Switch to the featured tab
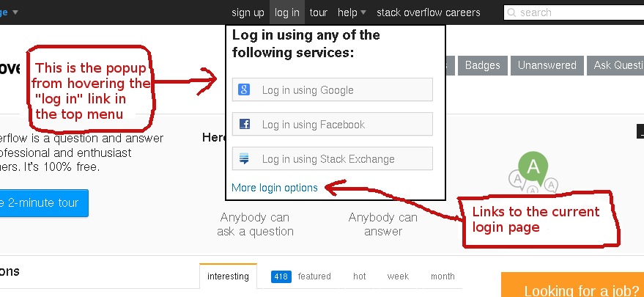The height and width of the screenshot is (297, 644). 314,276
